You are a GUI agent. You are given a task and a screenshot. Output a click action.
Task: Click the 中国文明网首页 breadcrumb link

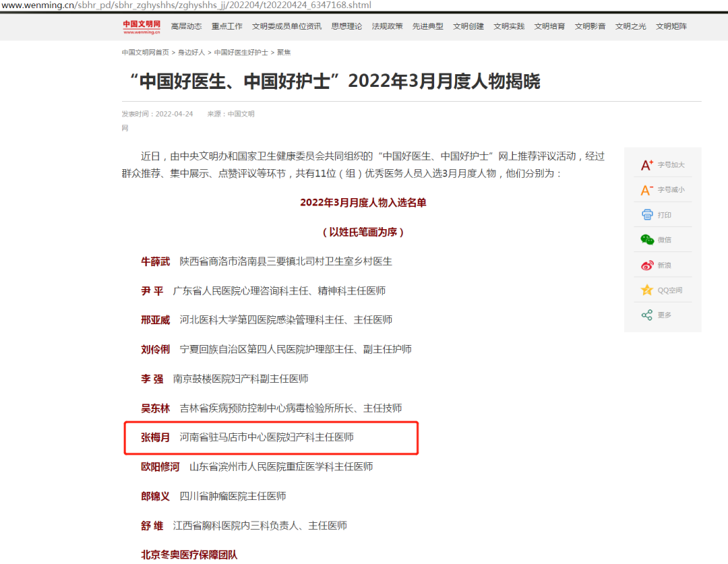point(145,52)
